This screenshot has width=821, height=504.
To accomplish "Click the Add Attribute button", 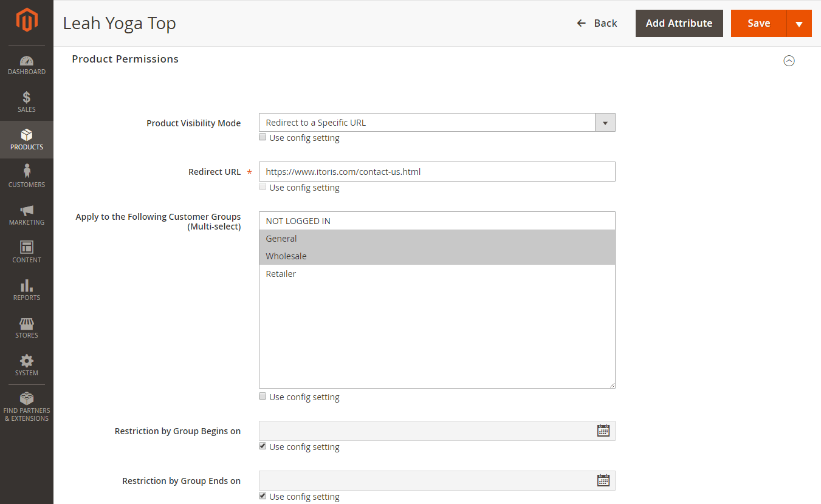I will [679, 23].
